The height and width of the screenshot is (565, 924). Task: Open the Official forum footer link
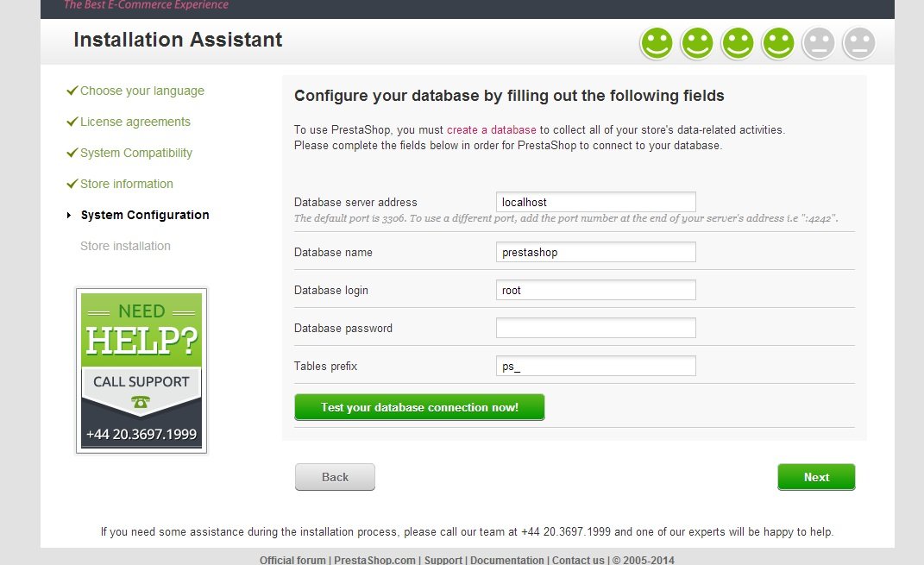click(x=292, y=560)
